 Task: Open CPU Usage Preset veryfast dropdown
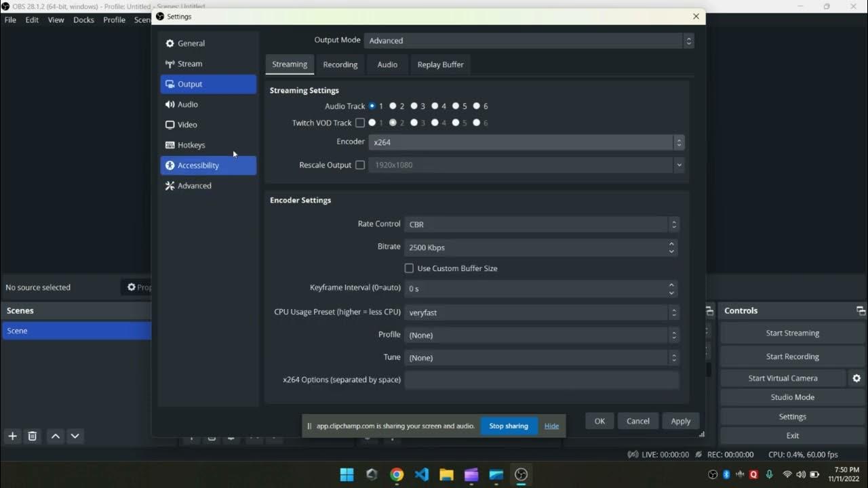(x=542, y=312)
